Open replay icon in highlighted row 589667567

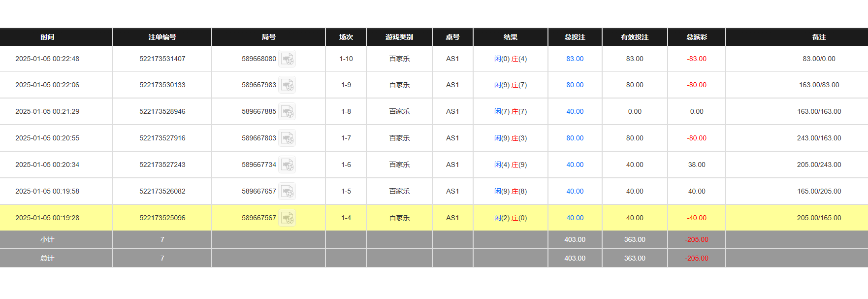coord(287,218)
